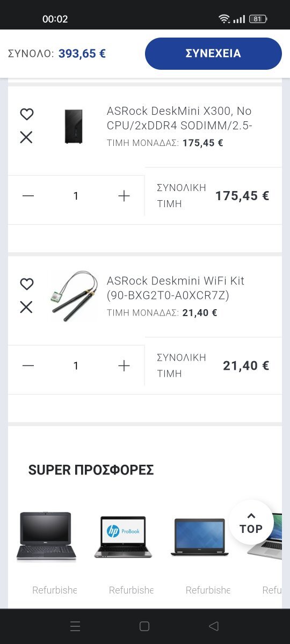Remove ASRock DeskMini X300 from cart

tap(26, 137)
